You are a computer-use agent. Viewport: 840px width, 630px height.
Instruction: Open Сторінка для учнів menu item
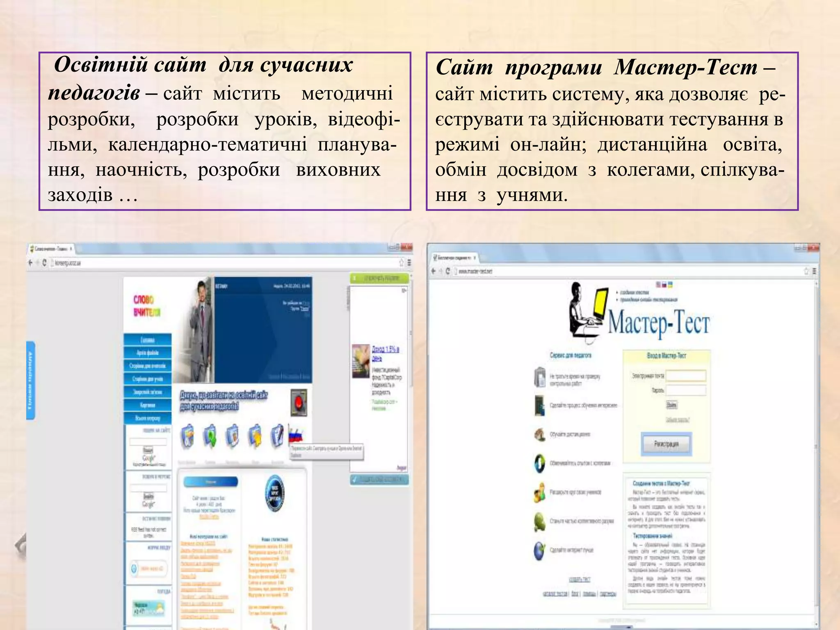(x=148, y=379)
